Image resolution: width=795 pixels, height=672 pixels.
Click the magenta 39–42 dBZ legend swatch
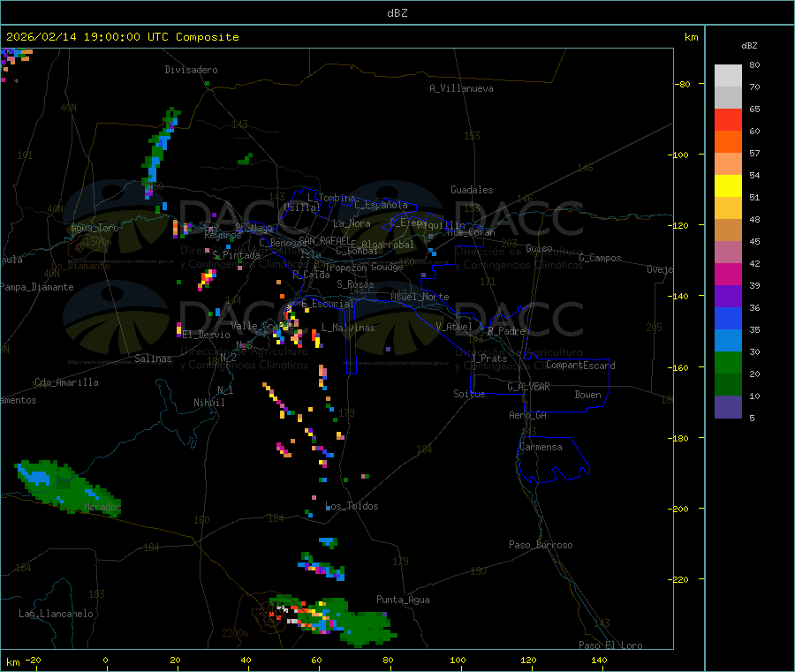coord(728,274)
